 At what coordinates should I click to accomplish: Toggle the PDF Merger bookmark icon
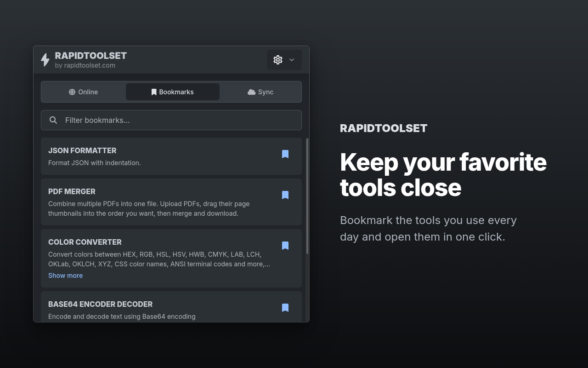285,195
